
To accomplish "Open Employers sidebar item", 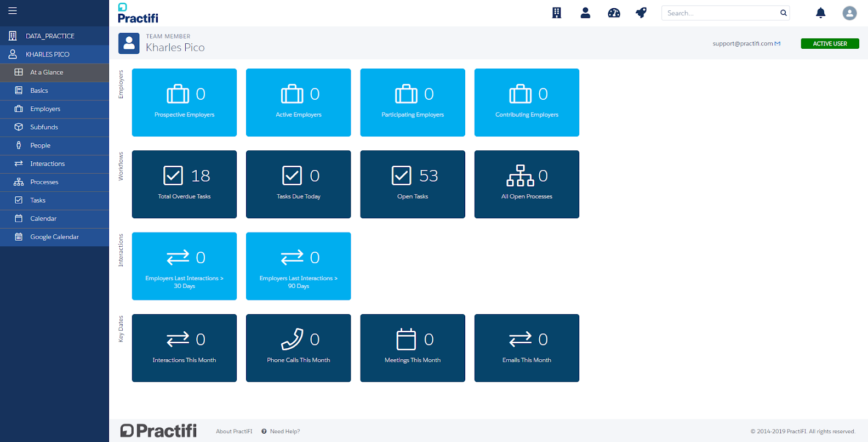I will [54, 109].
